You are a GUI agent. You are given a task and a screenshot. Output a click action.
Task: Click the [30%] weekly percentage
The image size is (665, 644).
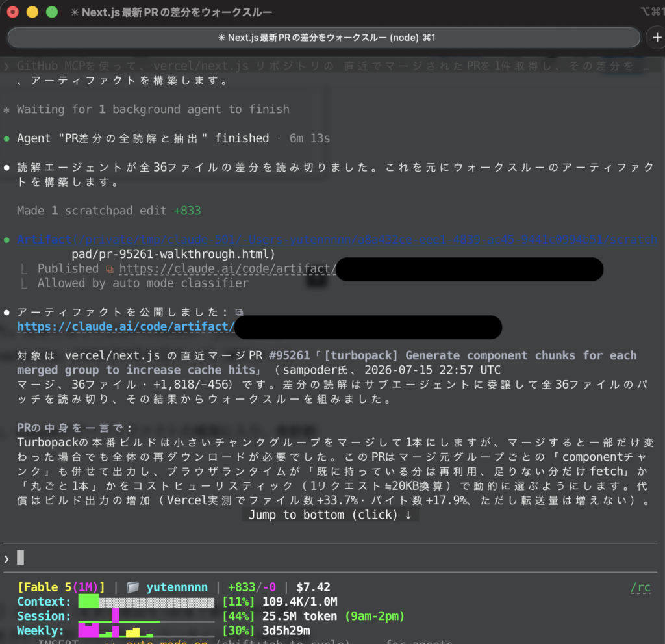coord(238,631)
